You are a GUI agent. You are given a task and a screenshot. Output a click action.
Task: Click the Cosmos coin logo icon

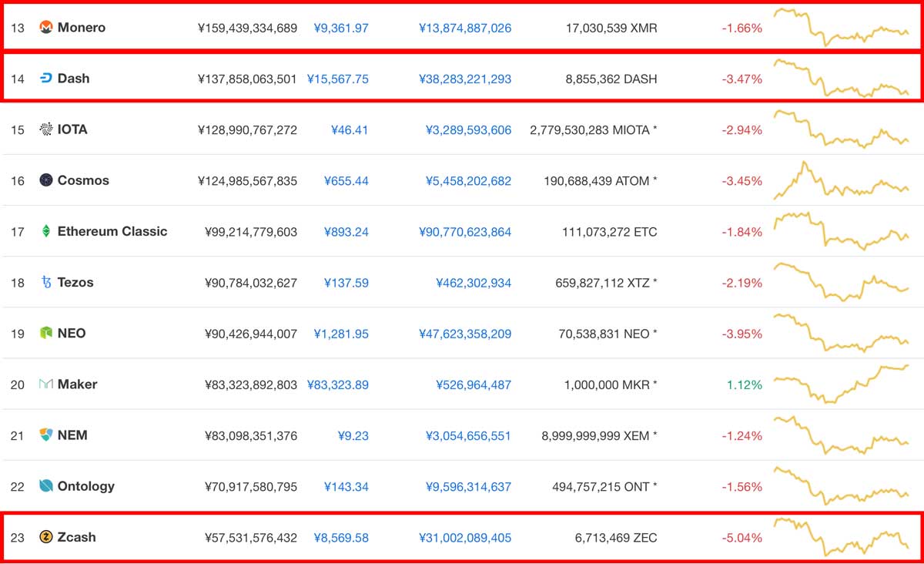(x=45, y=180)
